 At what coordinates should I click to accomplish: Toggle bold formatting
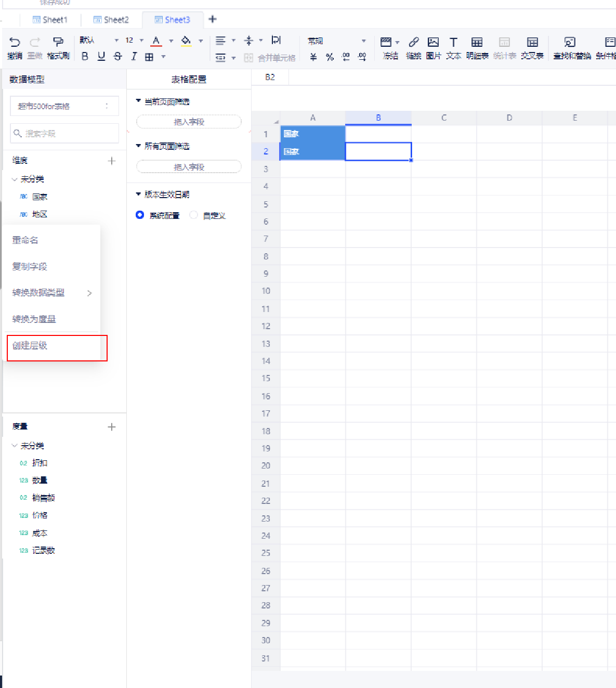pos(85,57)
